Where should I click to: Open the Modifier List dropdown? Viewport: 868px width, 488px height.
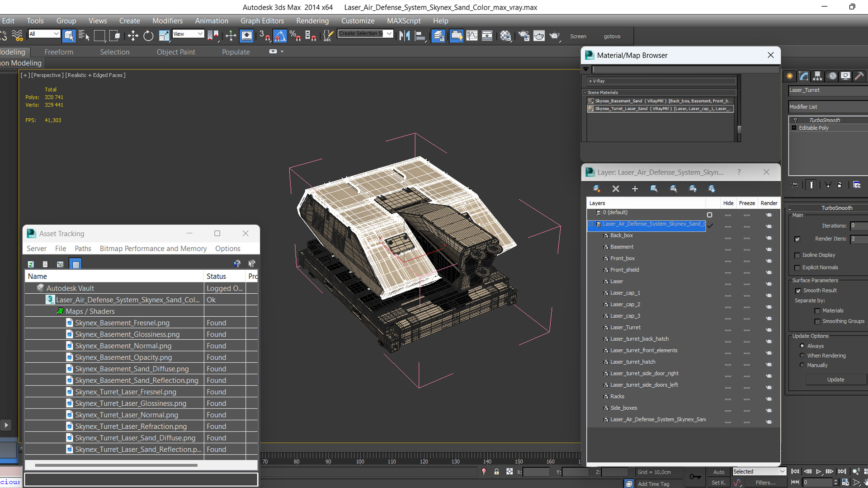tap(828, 107)
